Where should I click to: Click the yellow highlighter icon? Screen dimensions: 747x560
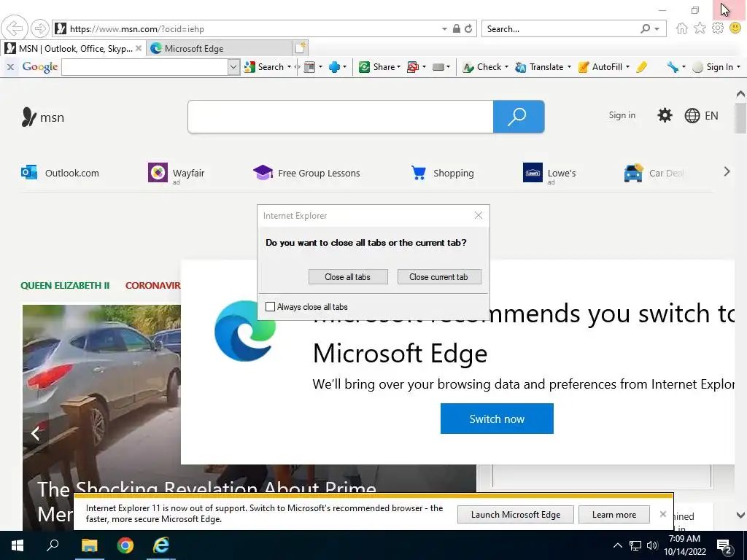(x=642, y=67)
